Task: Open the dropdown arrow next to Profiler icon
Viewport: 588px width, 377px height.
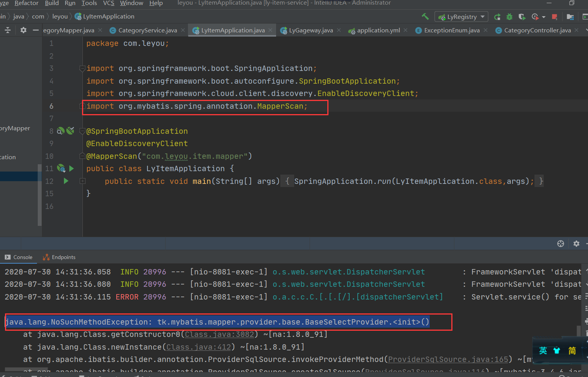Action: 544,17
